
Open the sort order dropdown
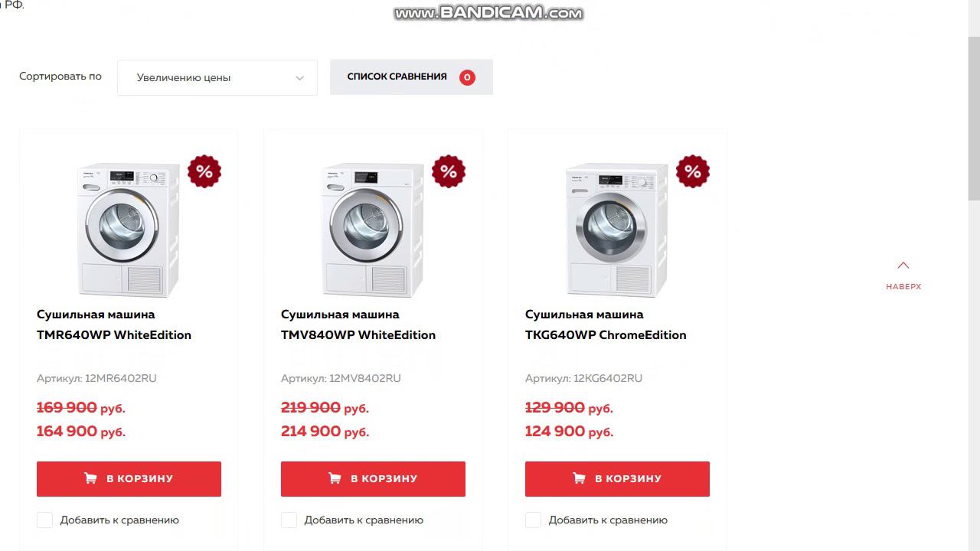point(217,77)
